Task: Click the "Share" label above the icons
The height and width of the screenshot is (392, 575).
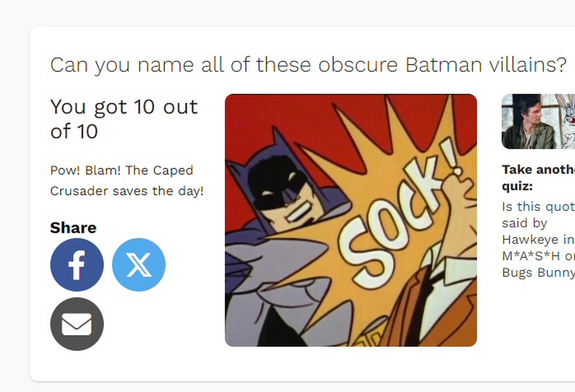Action: click(x=73, y=228)
